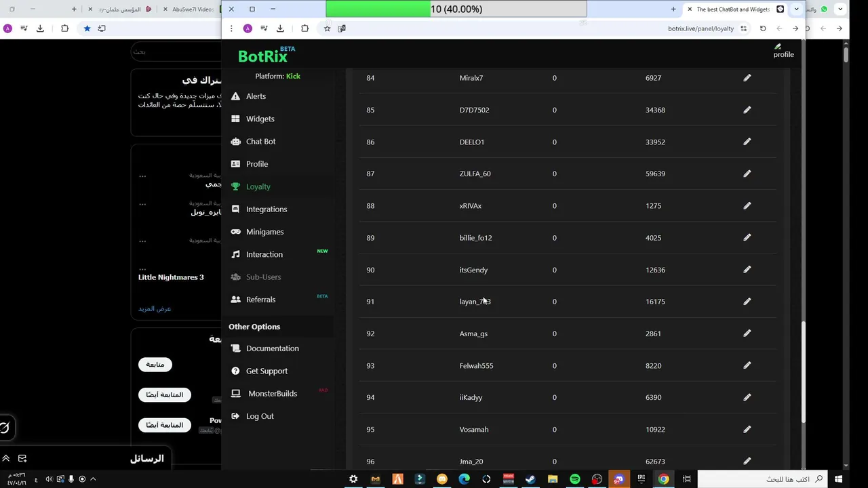Click the بحث search field in the background window
Image resolution: width=868 pixels, height=488 pixels.
click(176, 52)
